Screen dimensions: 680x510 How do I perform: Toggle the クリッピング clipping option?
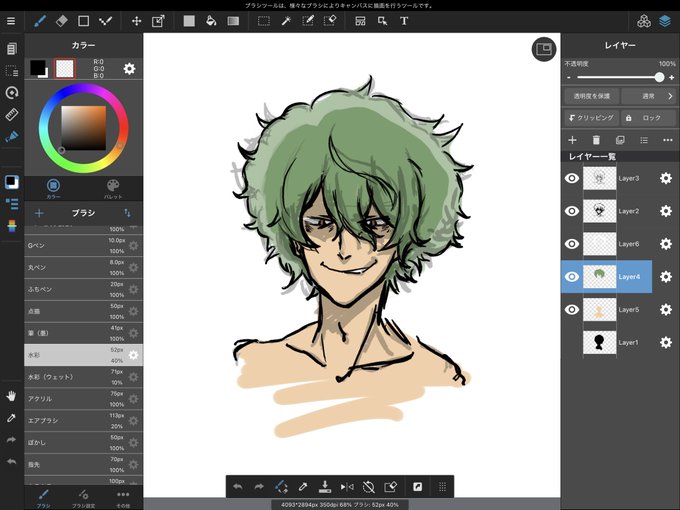coord(592,118)
